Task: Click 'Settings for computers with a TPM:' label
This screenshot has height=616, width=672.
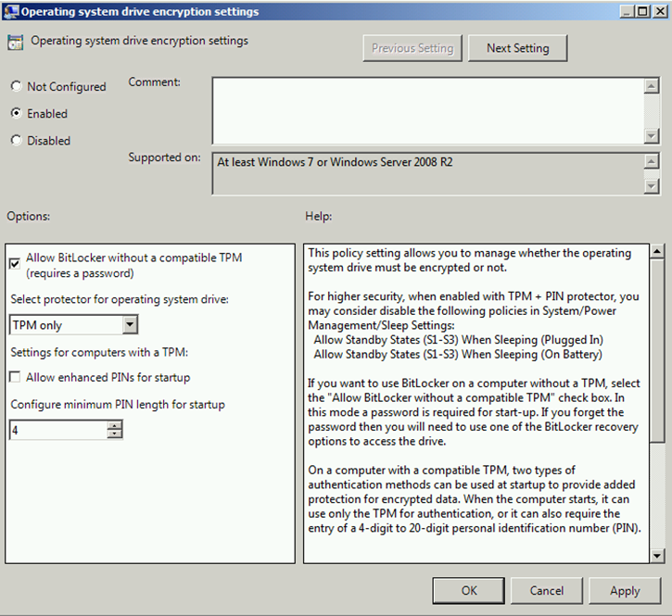Action: click(99, 352)
